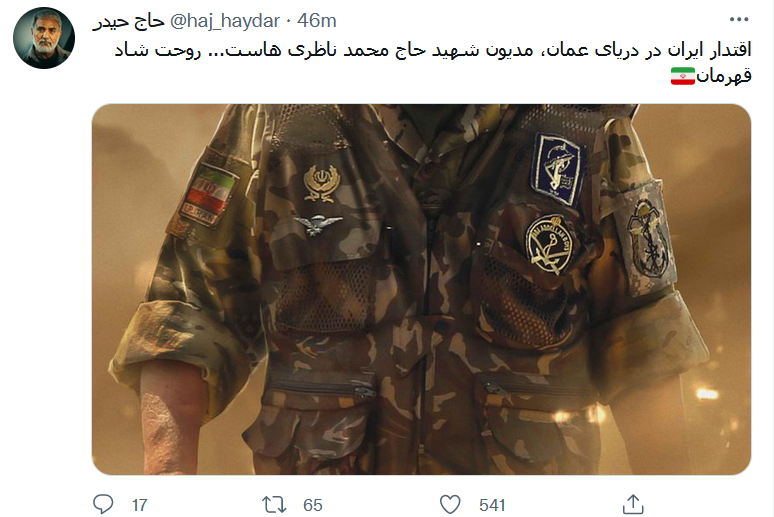Click the reply speech bubble icon

[x=103, y=504]
